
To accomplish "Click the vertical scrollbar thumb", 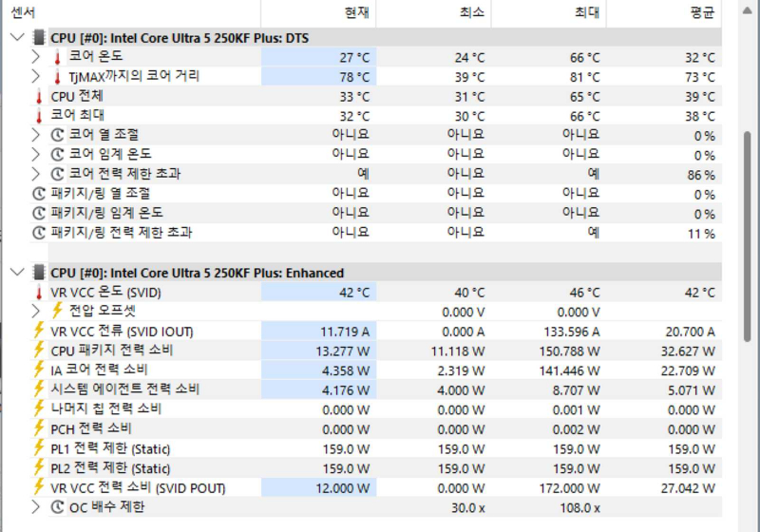I will [748, 237].
